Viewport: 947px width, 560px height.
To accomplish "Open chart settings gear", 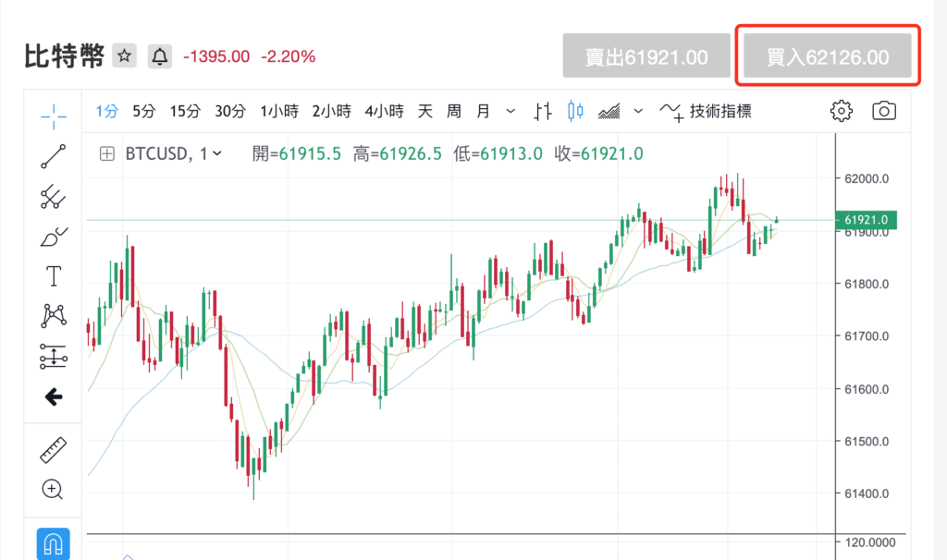I will click(841, 112).
